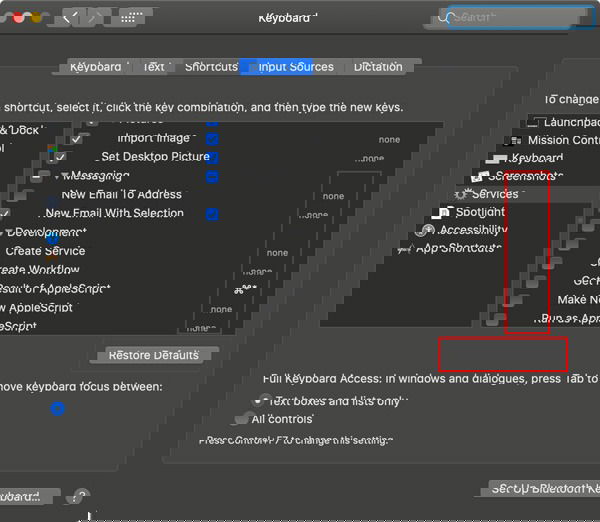600x522 pixels.
Task: Select the 'App Shortcuts' category label
Action: click(459, 248)
